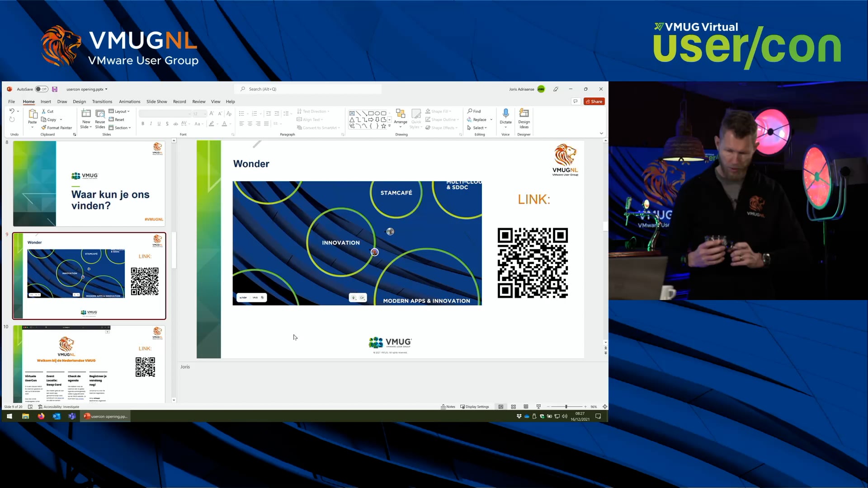Switch to the Insert ribbon tab
Image resolution: width=868 pixels, height=488 pixels.
coord(46,101)
